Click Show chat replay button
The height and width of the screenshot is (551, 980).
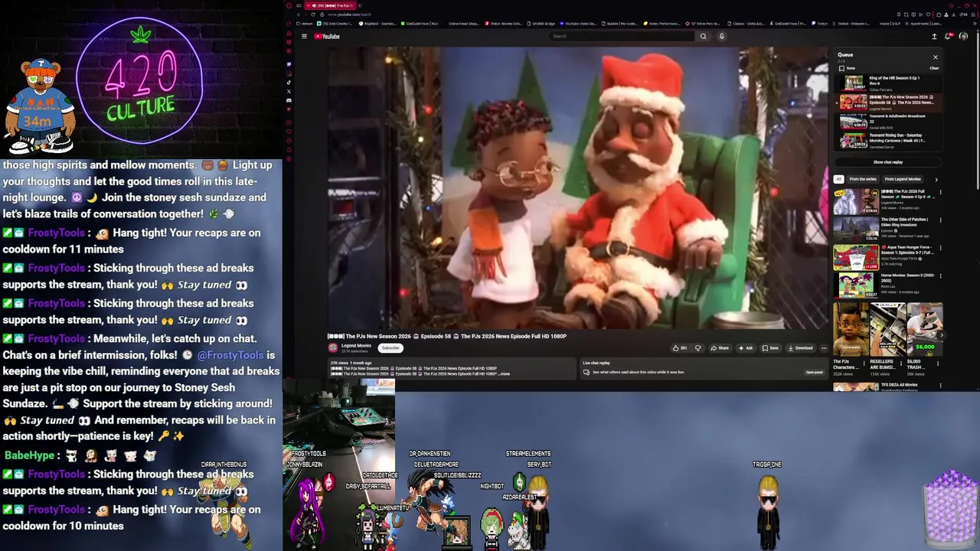tap(888, 162)
